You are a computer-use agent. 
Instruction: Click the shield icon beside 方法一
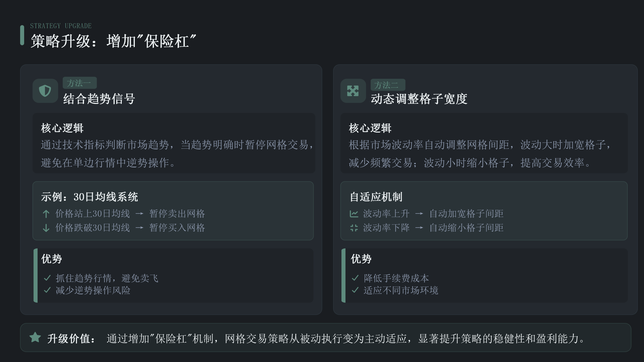(x=45, y=91)
